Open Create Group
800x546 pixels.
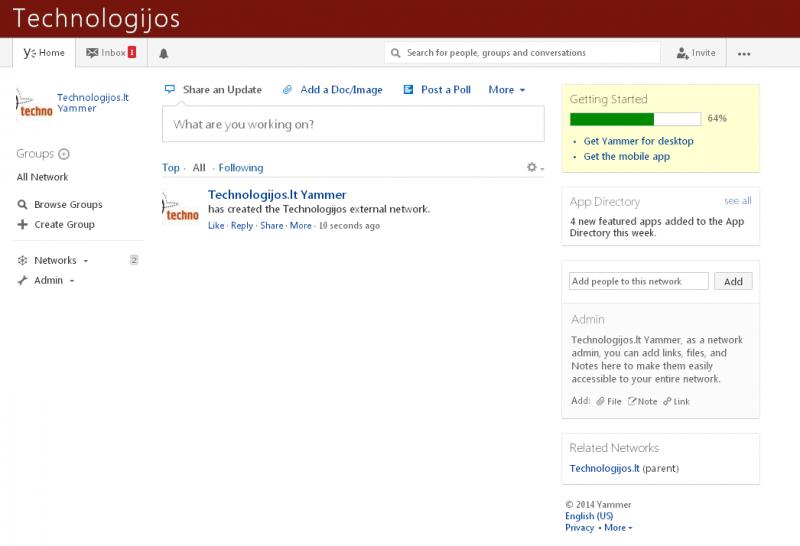[x=64, y=224]
